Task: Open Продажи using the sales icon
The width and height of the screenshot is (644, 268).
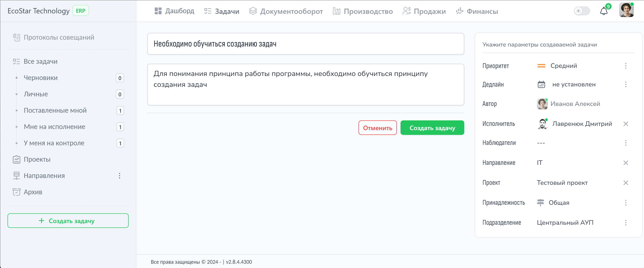Action: point(406,11)
